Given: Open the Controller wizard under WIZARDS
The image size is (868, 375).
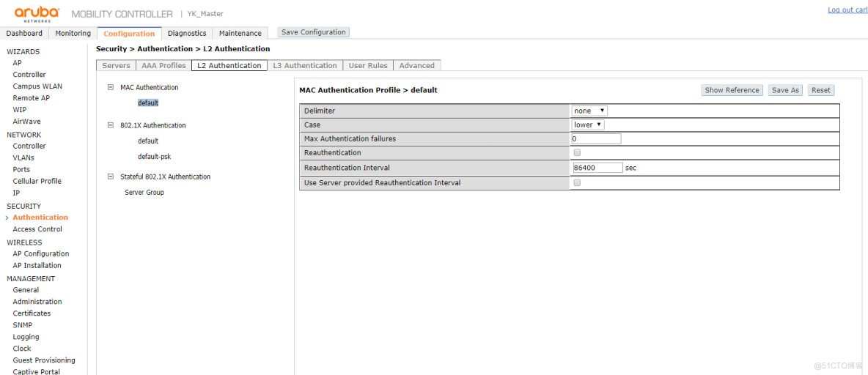Looking at the screenshot, I should (x=29, y=75).
